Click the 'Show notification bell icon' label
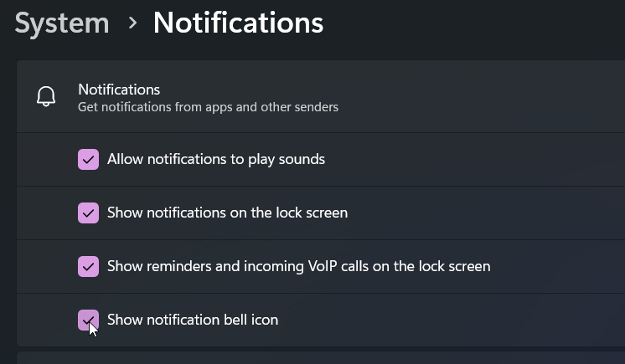The image size is (625, 364). [193, 320]
